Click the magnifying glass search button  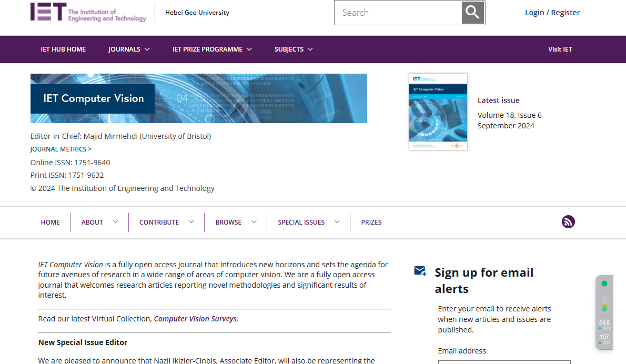[x=473, y=13]
